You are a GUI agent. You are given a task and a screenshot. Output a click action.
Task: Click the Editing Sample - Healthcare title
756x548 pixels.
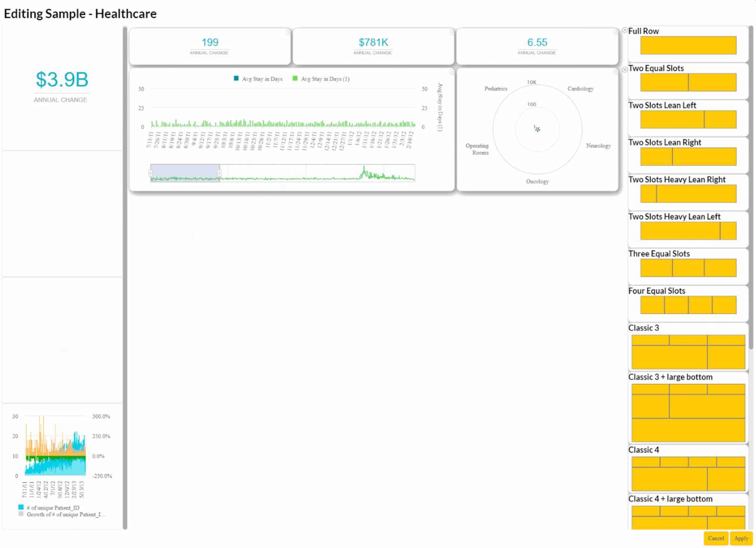point(80,14)
